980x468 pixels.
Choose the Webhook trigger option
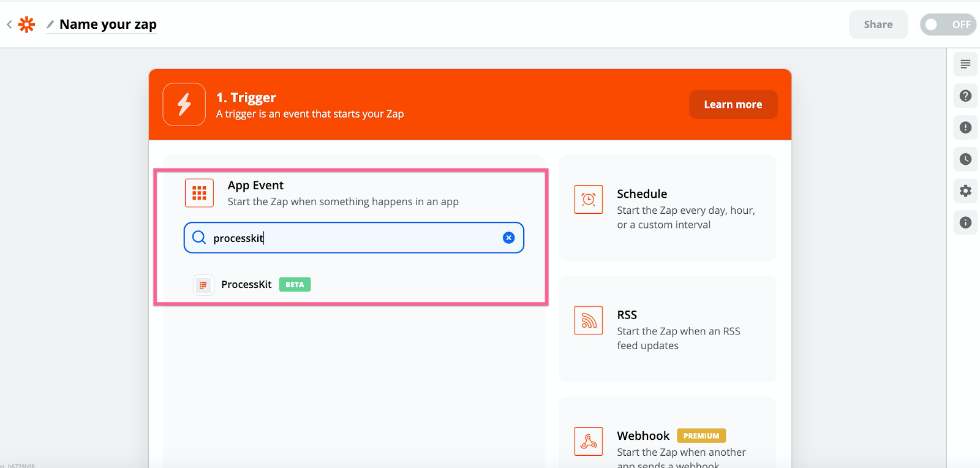[668, 432]
